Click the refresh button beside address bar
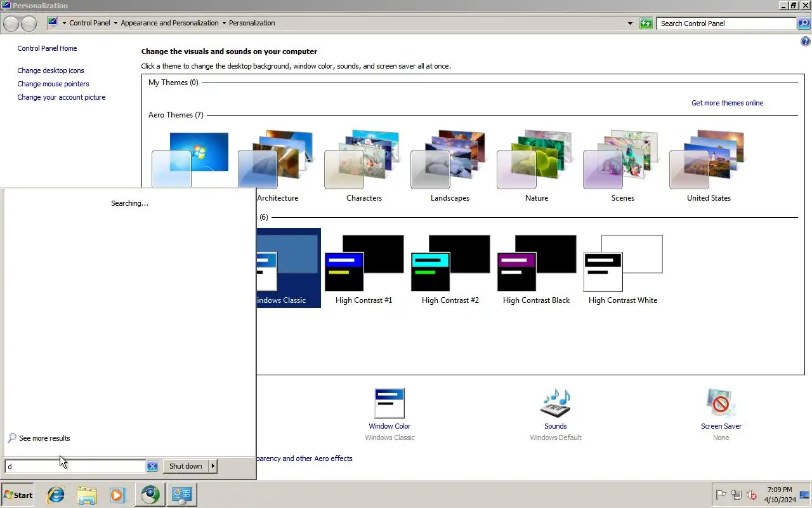This screenshot has height=508, width=812. (x=646, y=23)
